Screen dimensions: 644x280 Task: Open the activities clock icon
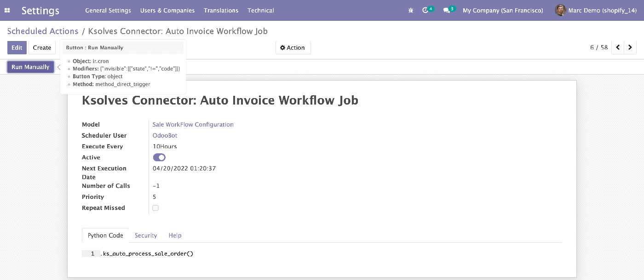[425, 10]
